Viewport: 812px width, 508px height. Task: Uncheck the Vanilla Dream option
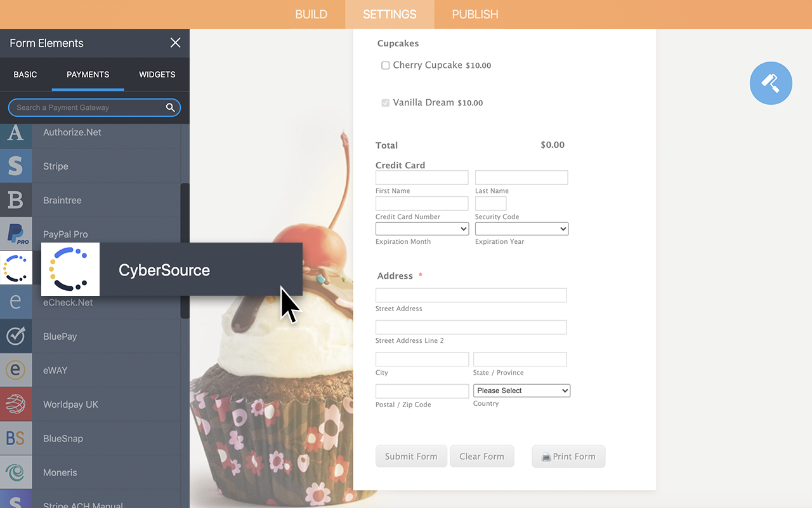[x=385, y=103]
